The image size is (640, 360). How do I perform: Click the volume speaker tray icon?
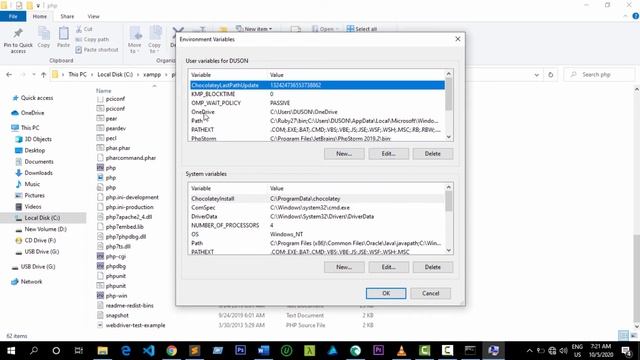click(x=564, y=351)
